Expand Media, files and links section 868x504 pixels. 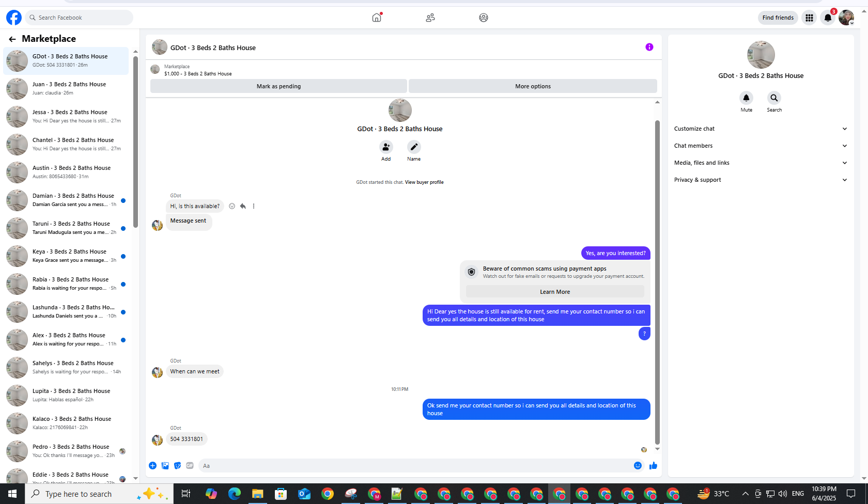pyautogui.click(x=761, y=163)
